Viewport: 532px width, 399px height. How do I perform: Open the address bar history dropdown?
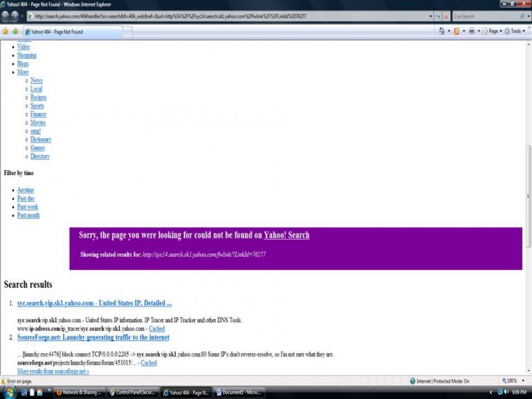(431, 16)
